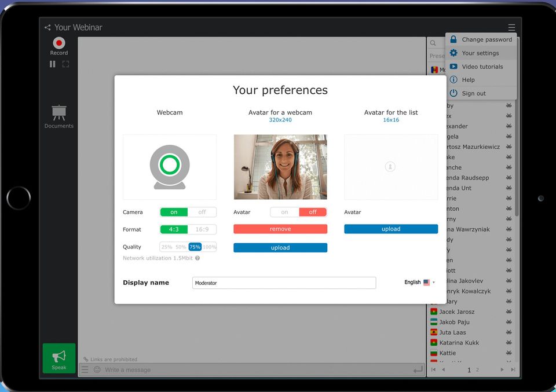Open Video tutorials from menu
Screen dimensions: 556x392
pos(481,66)
